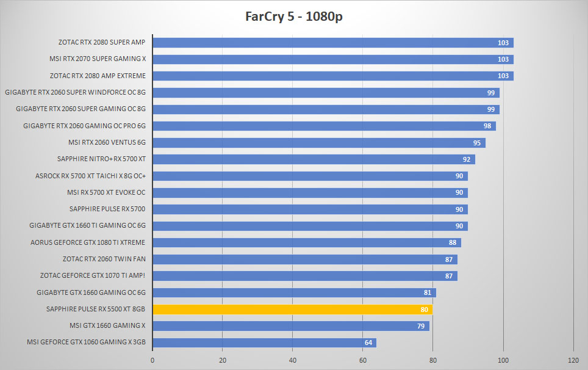This screenshot has height=370, width=588.
Task: Click the highlighted yellow RX 5500 XT bar
Action: tap(293, 310)
